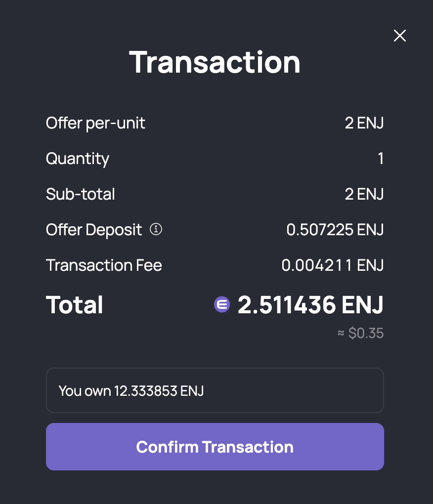The height and width of the screenshot is (504, 433).
Task: Click the Offer Deposit amount 0.507225 ENJ
Action: tap(335, 229)
